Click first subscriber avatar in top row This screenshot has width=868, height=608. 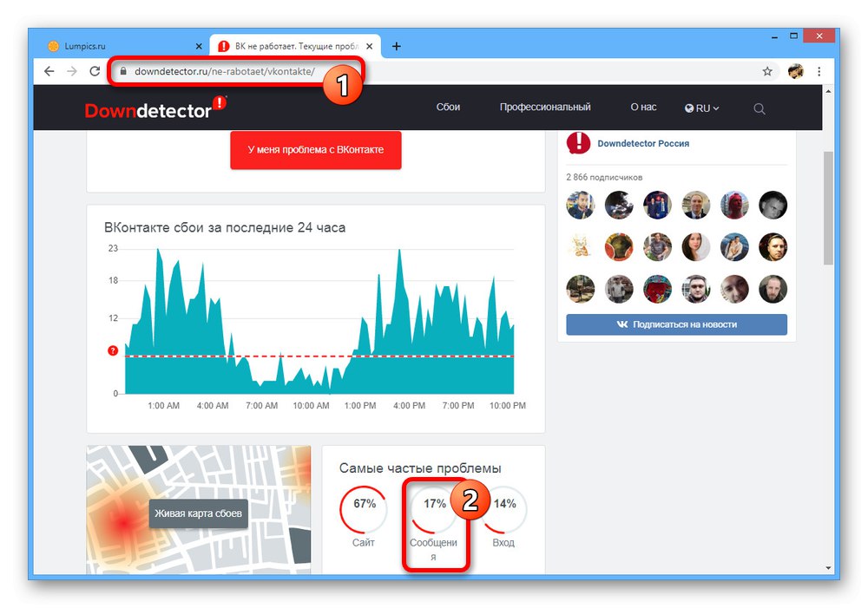(x=580, y=205)
